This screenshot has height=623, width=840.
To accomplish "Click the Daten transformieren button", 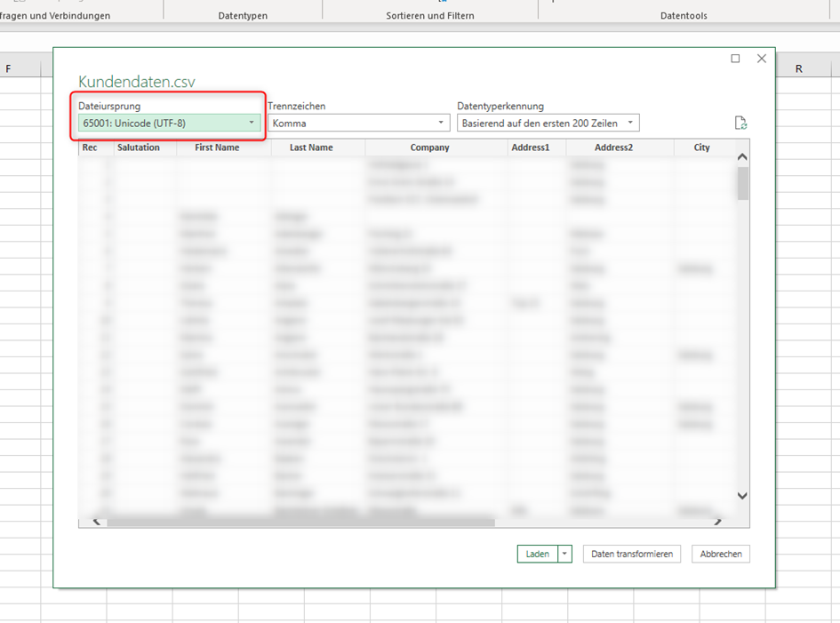I will tap(632, 554).
